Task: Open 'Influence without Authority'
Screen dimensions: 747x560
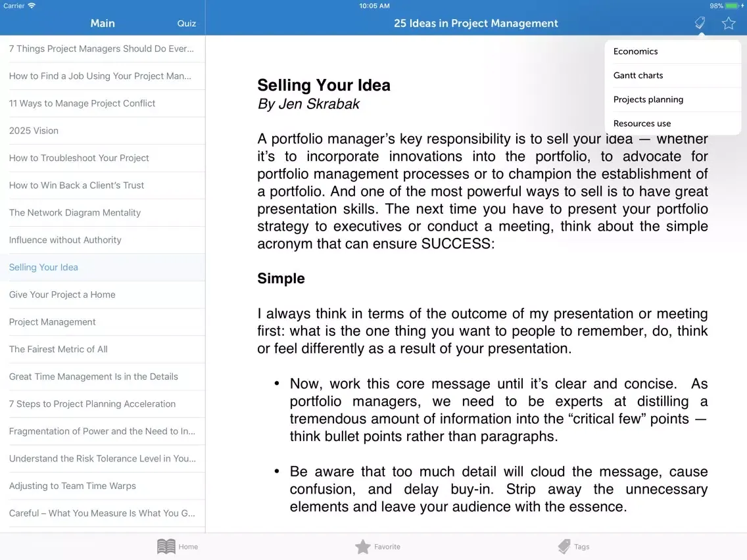Action: 103,240
